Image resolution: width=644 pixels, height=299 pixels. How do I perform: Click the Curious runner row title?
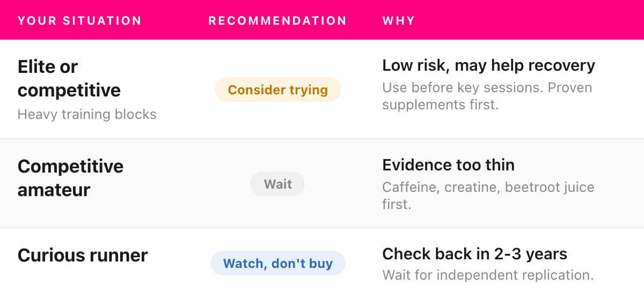pos(83,255)
